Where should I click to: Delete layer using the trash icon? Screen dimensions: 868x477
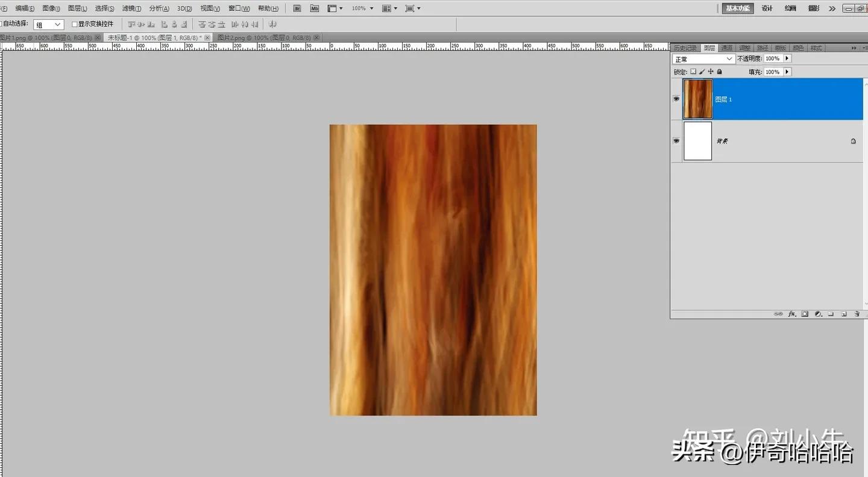pyautogui.click(x=857, y=314)
